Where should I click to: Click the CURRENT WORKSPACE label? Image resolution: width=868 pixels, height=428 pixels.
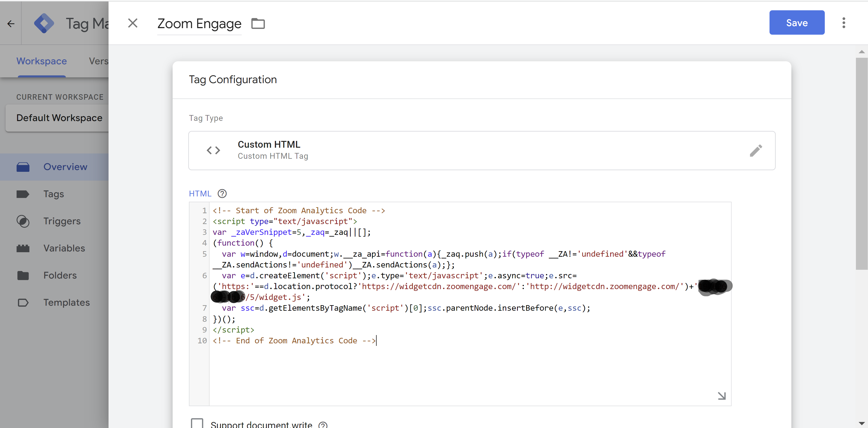click(x=60, y=97)
